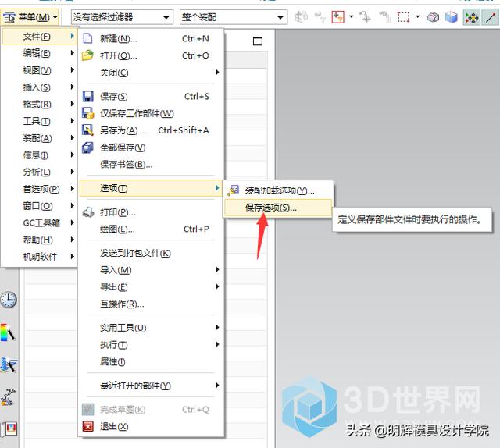Open the 帮助(H) menu item
Image resolution: width=500 pixels, height=448 pixels.
(x=40, y=240)
